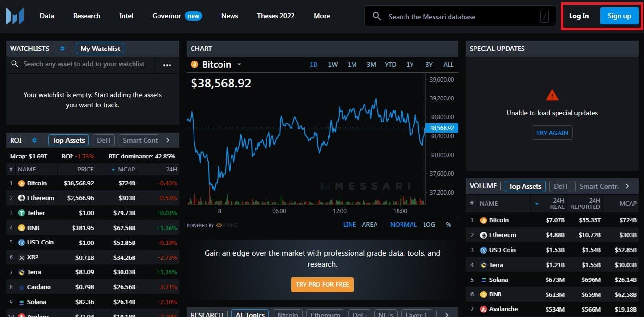Open the Research navigation menu
The image size is (644, 317).
(x=87, y=16)
